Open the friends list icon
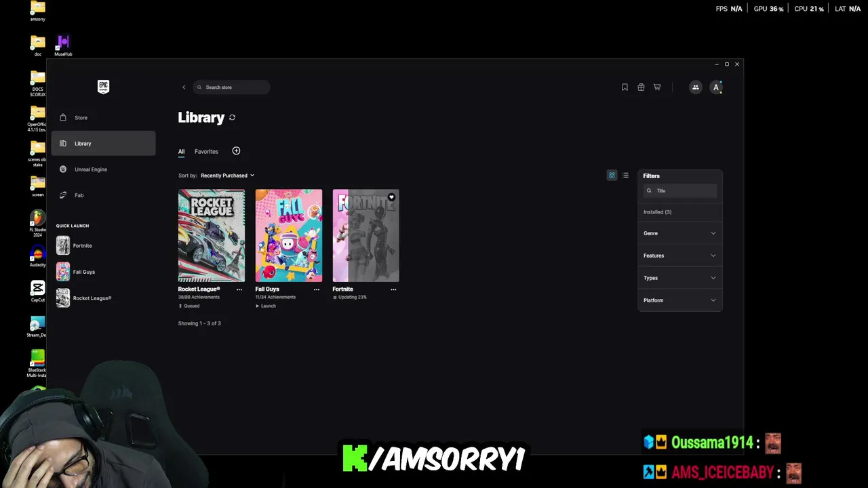868x488 pixels. [695, 87]
